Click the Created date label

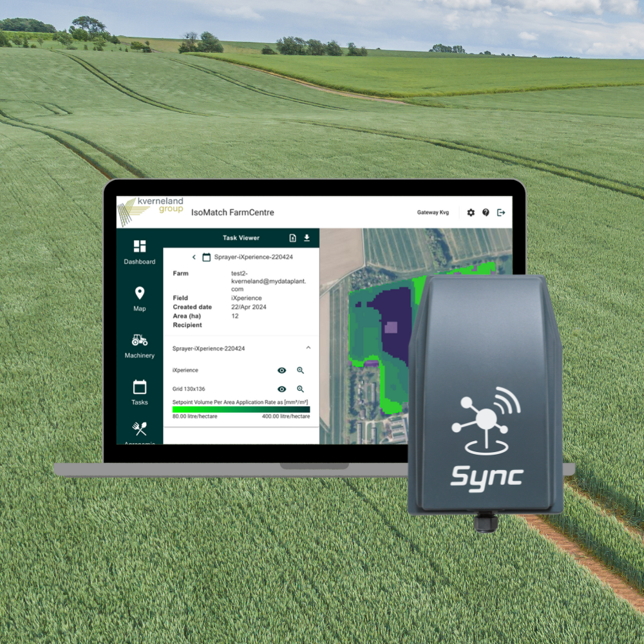click(x=192, y=307)
